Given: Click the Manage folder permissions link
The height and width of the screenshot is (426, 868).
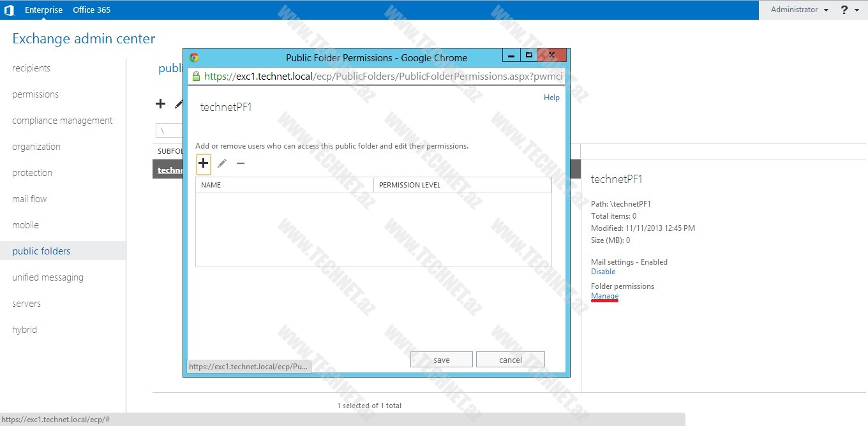Looking at the screenshot, I should [604, 296].
